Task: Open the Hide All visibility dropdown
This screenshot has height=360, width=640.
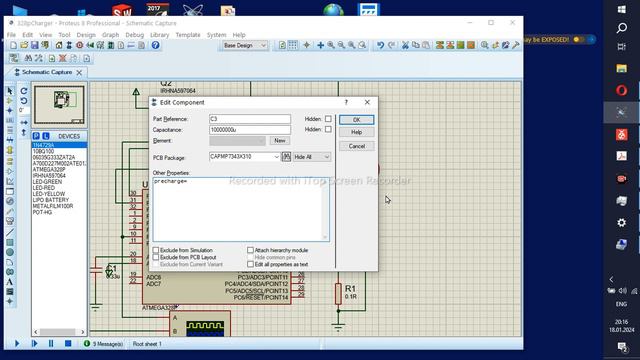Action: click(x=312, y=157)
